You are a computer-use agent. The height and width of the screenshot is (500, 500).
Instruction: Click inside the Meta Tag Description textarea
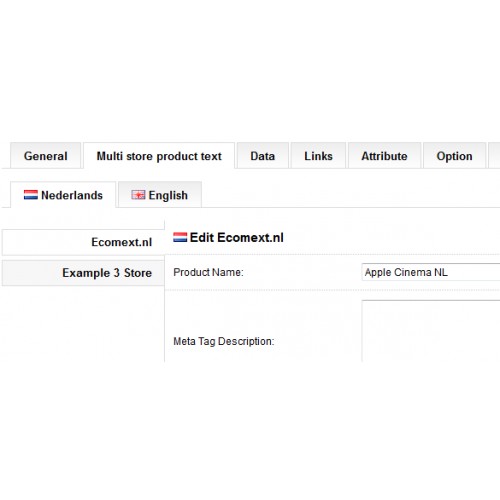click(x=431, y=331)
